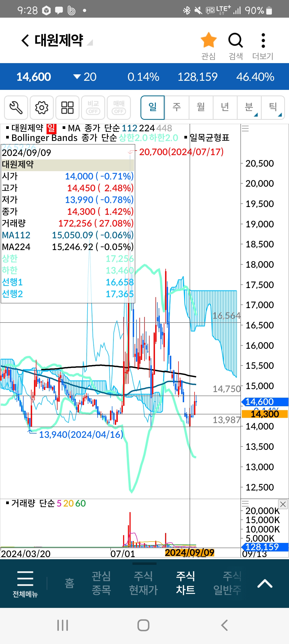289x644 pixels.
Task: Switch to the 월 monthly chart tab
Action: [201, 108]
